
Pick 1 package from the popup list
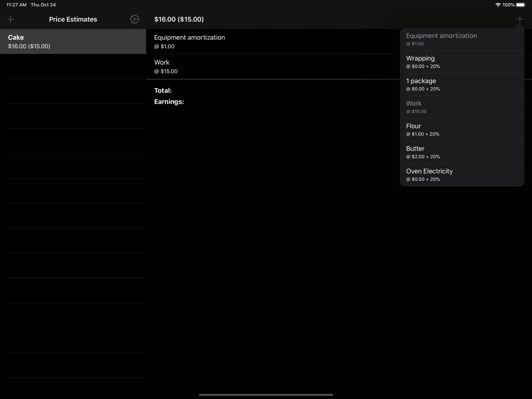[462, 85]
